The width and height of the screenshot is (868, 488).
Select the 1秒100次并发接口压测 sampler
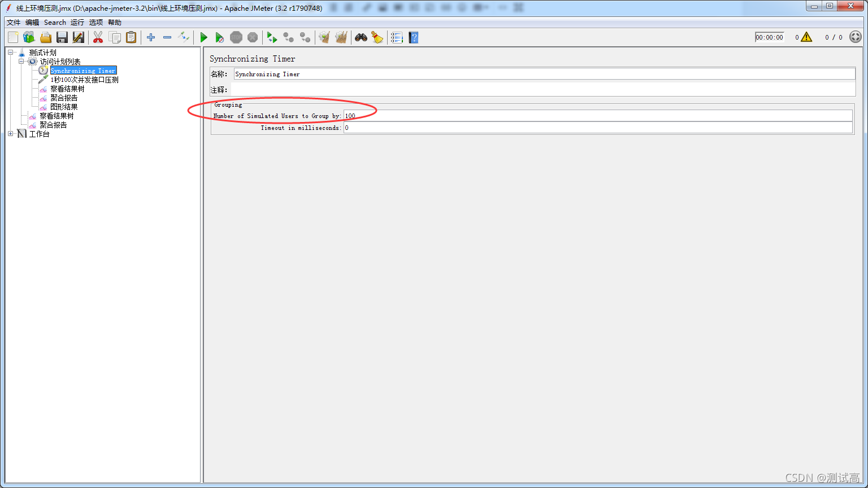[x=84, y=80]
